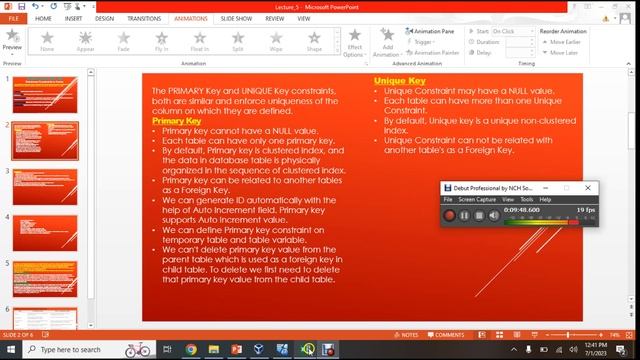Screen dimensions: 640x360
Task: Open the FILE tab
Action: pyautogui.click(x=13, y=19)
